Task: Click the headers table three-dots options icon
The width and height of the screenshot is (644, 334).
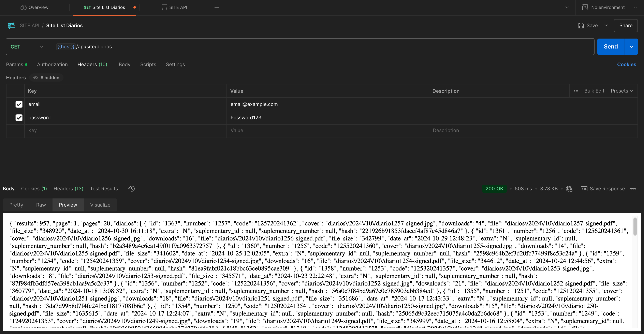Action: coord(576,91)
